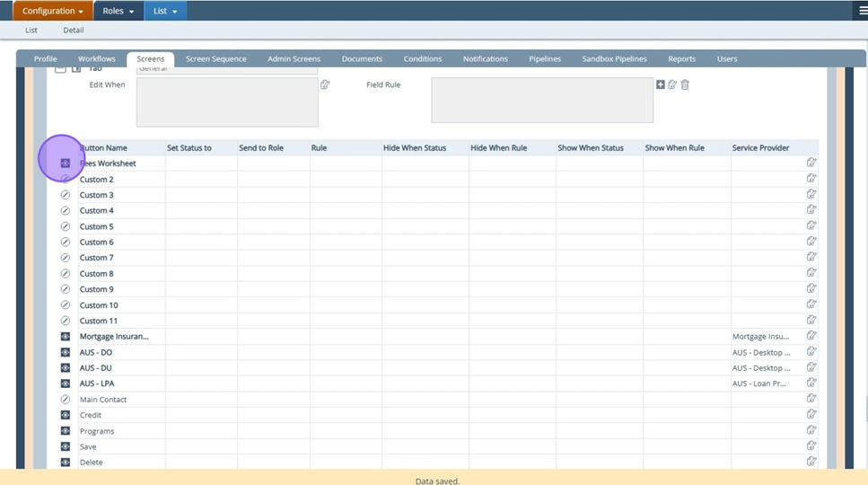Edit the Field Rule using pencil icon
This screenshot has width=868, height=485.
[x=672, y=84]
